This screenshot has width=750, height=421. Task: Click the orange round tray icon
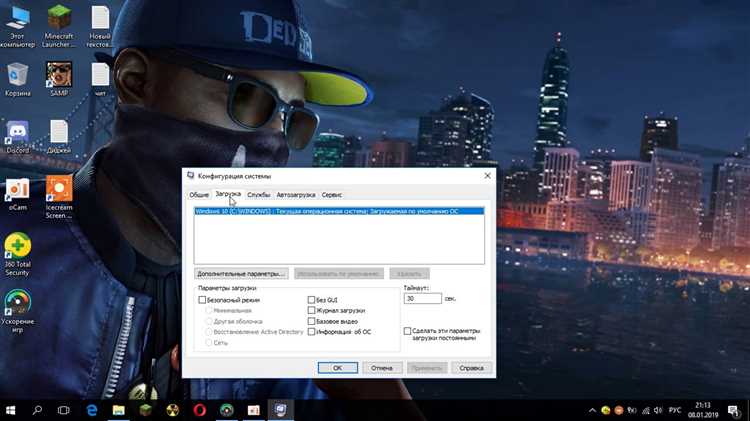[618, 410]
